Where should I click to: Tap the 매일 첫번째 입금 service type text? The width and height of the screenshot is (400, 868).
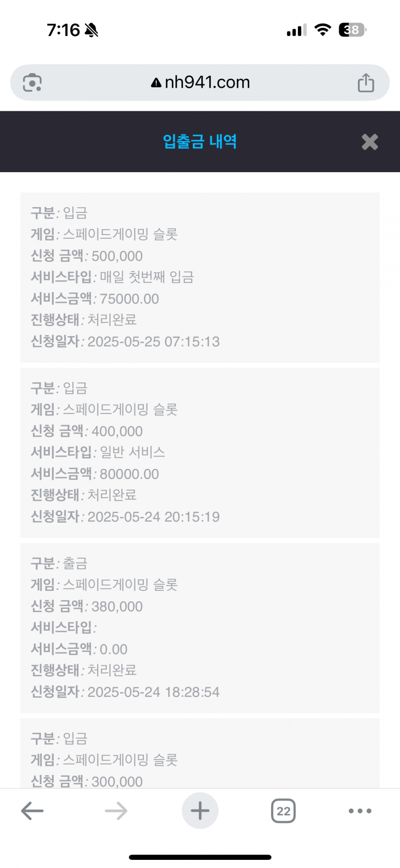point(147,277)
